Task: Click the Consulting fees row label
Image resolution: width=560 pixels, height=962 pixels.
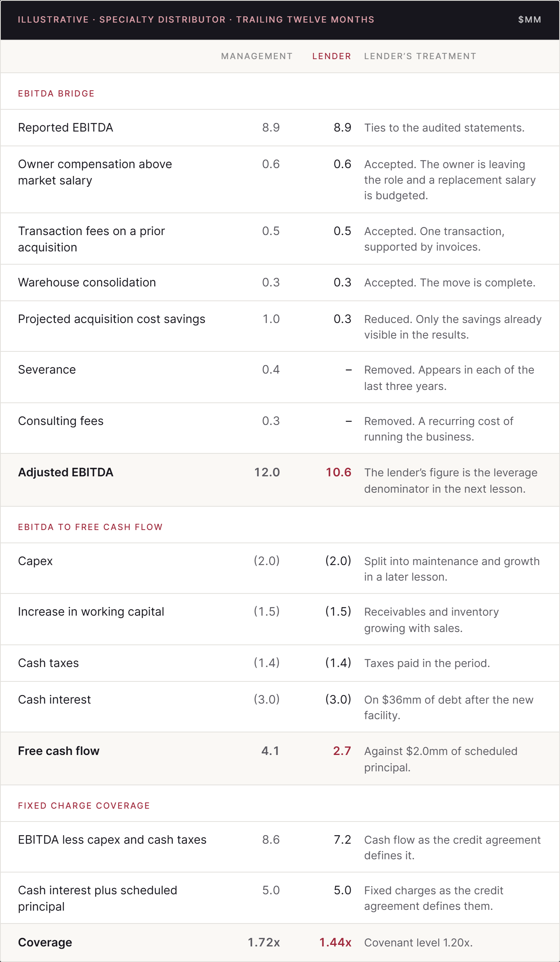Action: [61, 421]
